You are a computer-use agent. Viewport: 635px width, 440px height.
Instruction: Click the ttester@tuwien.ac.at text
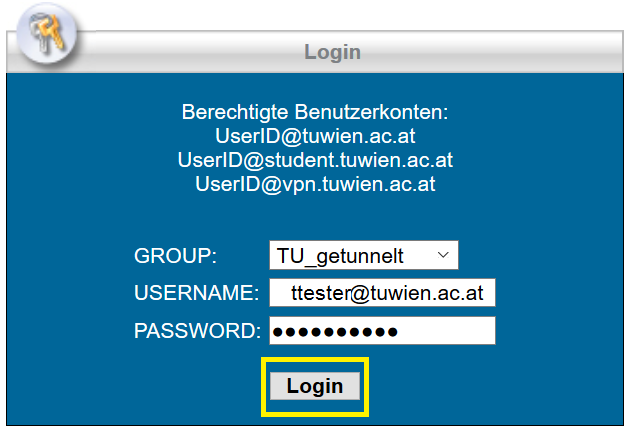click(x=387, y=293)
